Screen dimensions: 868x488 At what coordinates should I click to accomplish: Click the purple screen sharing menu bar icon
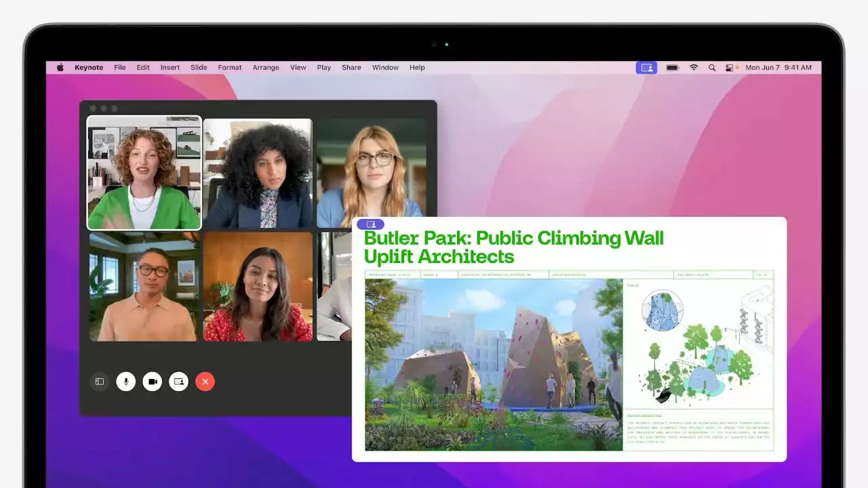pos(646,68)
